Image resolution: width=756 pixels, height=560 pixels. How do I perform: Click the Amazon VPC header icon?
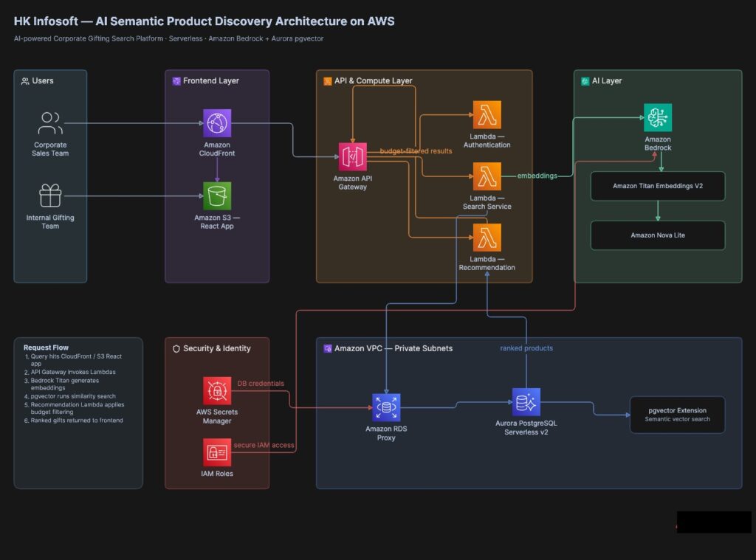tap(328, 348)
